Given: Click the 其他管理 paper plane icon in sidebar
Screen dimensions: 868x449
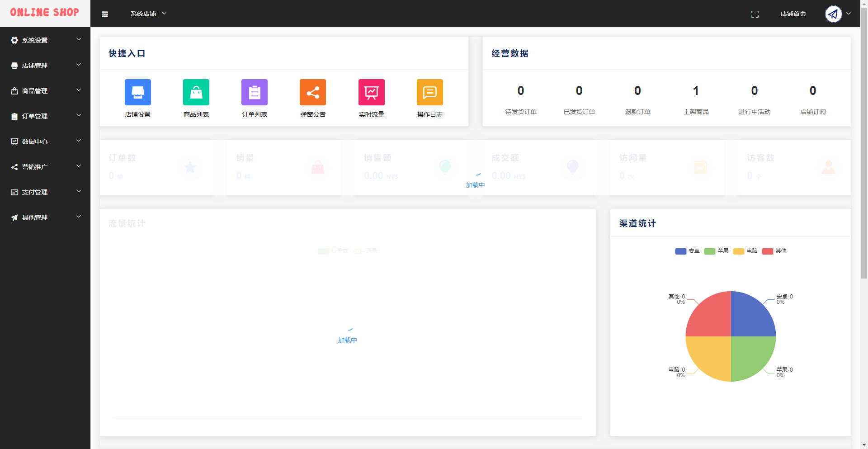Looking at the screenshot, I should 14,217.
